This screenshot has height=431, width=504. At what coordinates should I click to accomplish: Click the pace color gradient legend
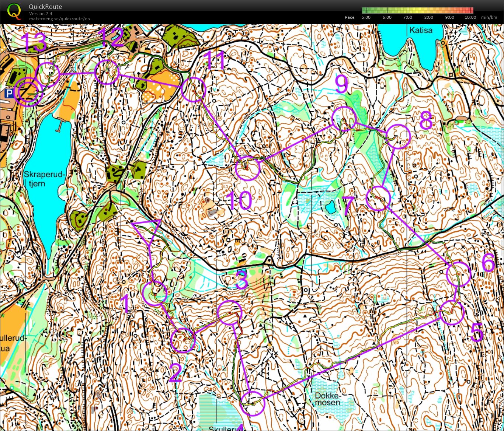point(417,10)
